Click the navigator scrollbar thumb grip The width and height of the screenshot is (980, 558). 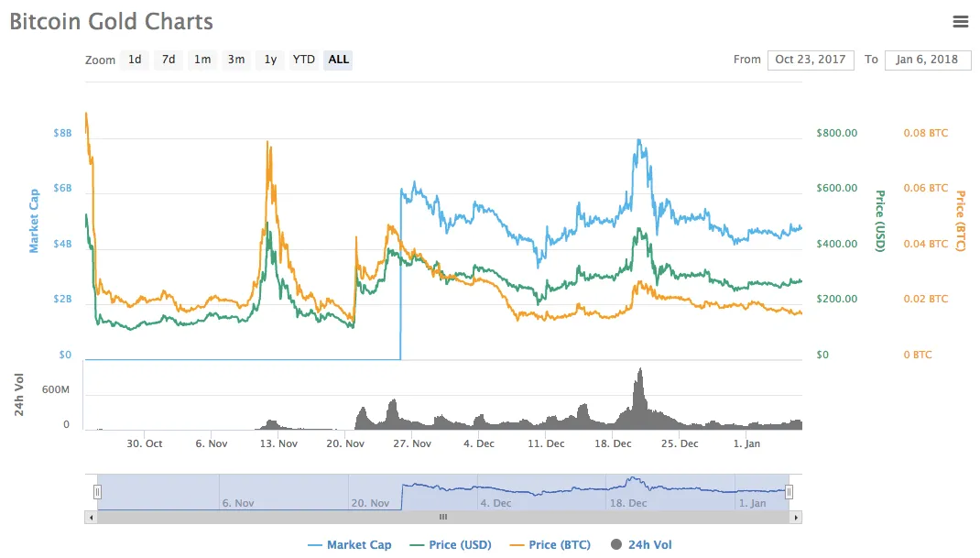tap(443, 518)
